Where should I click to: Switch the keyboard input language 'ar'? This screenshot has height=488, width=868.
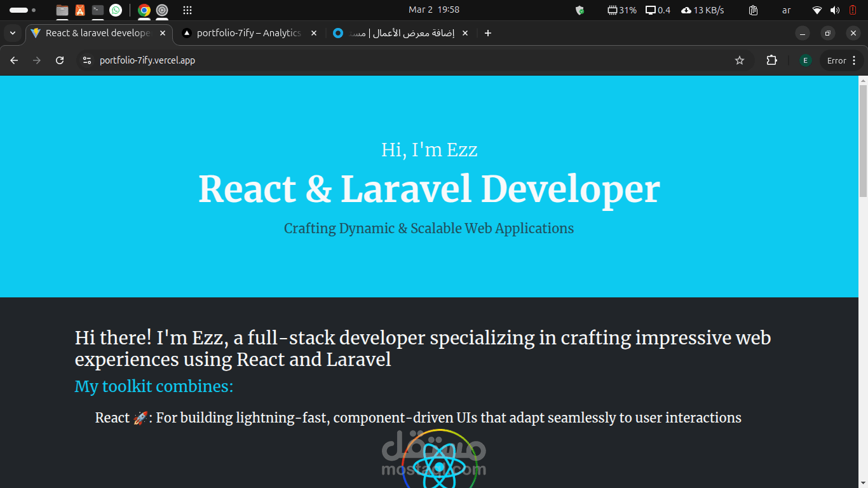click(x=787, y=10)
